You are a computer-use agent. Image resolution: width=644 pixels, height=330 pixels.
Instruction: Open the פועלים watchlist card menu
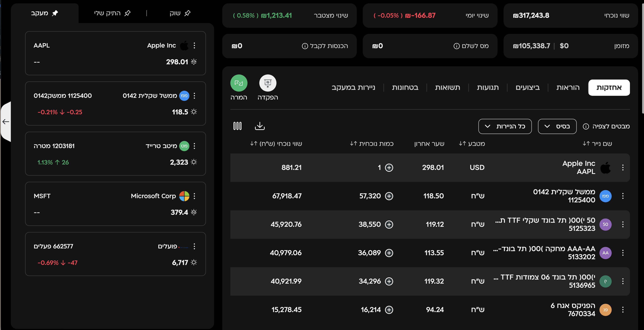(194, 246)
